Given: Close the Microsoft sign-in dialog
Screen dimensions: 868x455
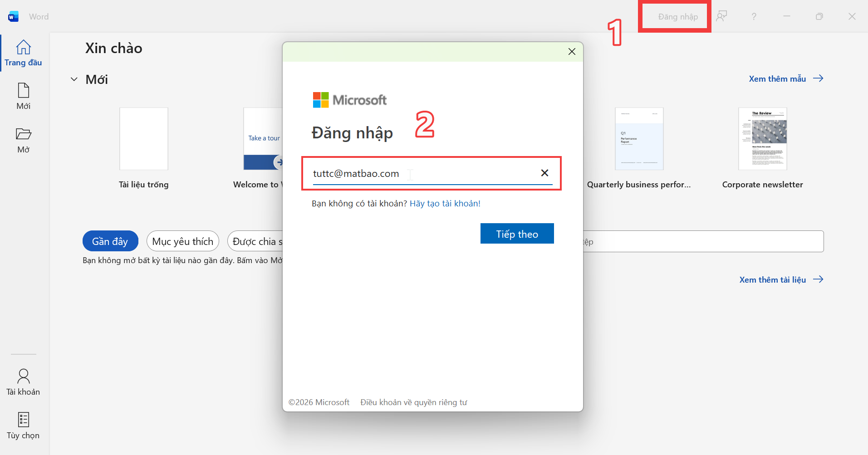Looking at the screenshot, I should click(572, 52).
